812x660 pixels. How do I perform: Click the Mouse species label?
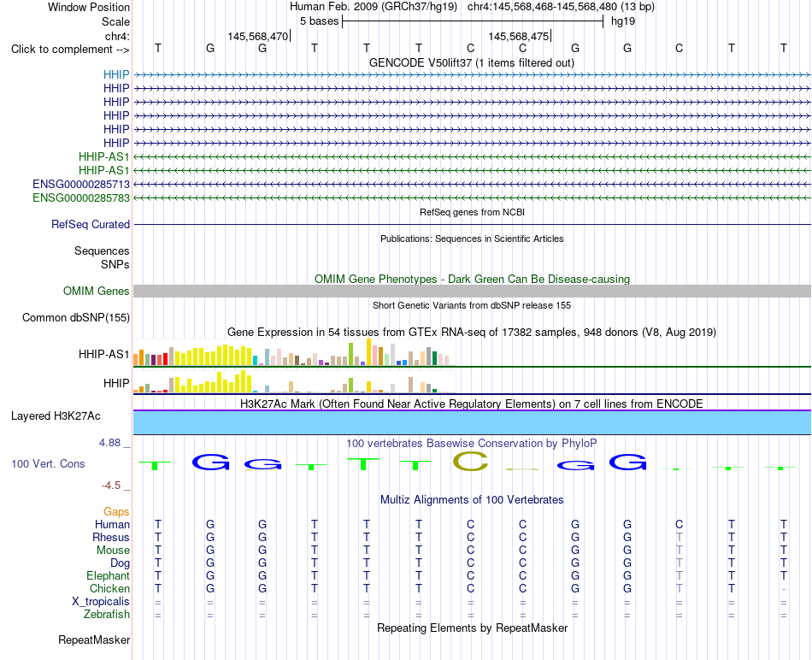(x=113, y=551)
